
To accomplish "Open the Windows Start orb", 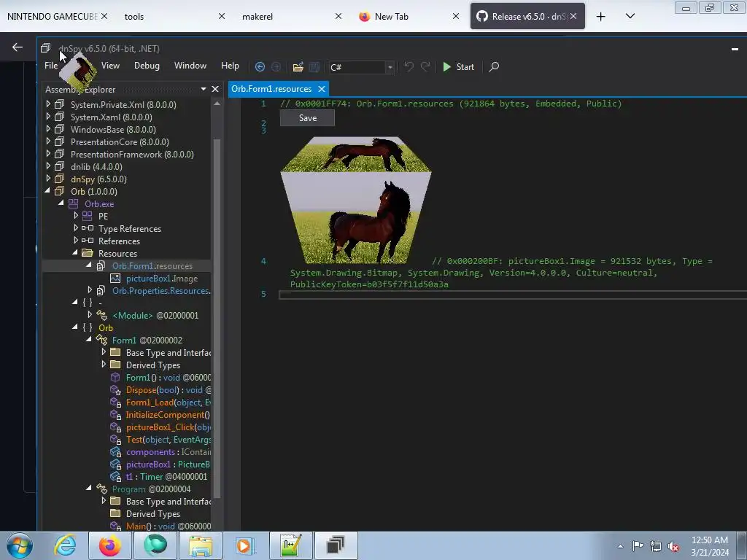I will click(x=20, y=545).
